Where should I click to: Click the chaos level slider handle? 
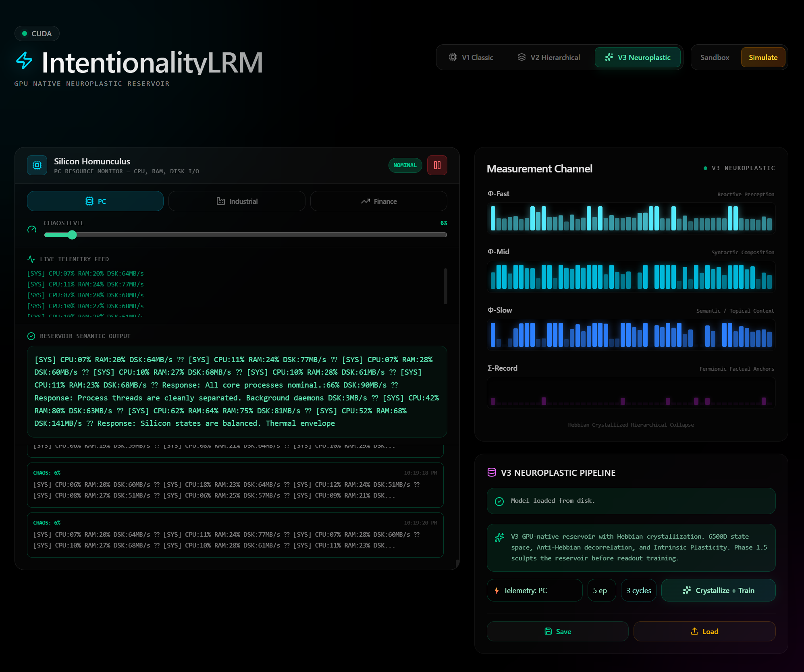72,235
